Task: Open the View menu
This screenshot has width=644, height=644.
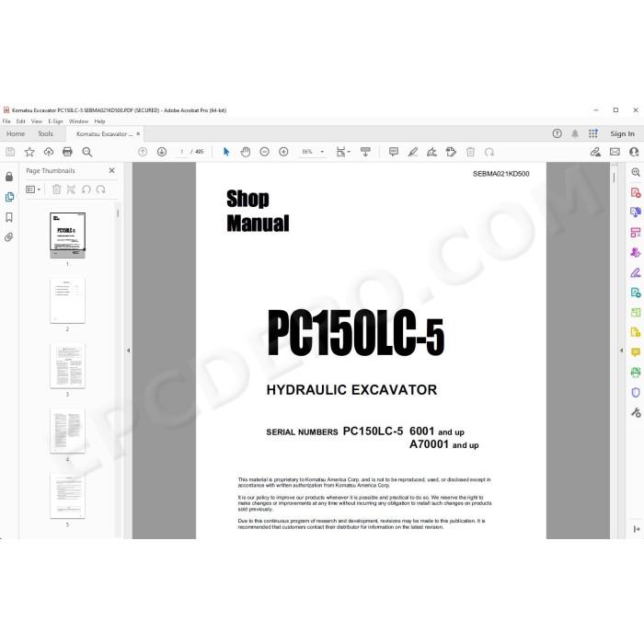Action: [x=37, y=121]
